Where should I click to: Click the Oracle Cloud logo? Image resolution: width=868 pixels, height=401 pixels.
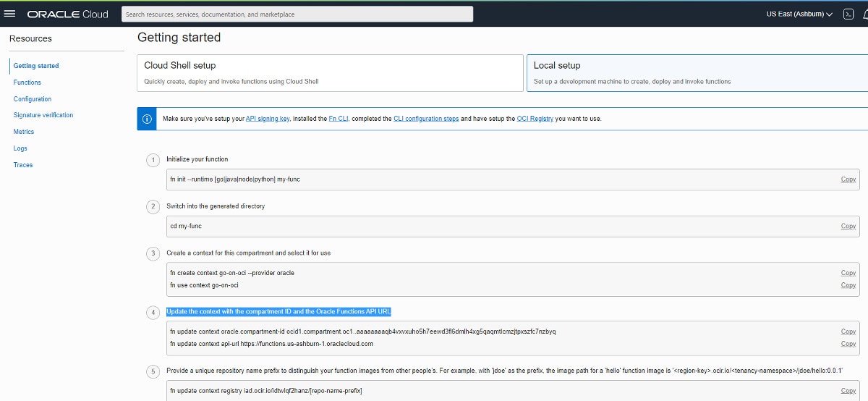click(67, 14)
